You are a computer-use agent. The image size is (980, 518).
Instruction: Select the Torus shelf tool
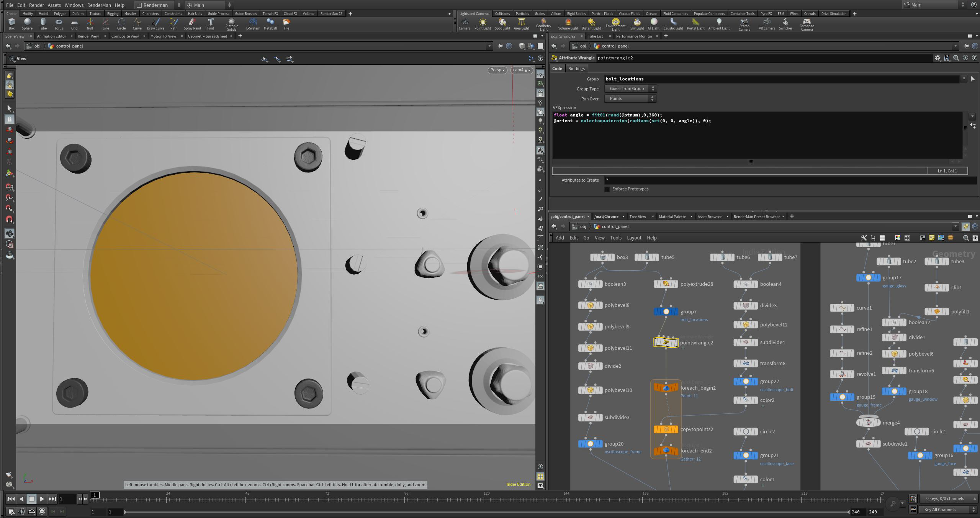pos(59,24)
